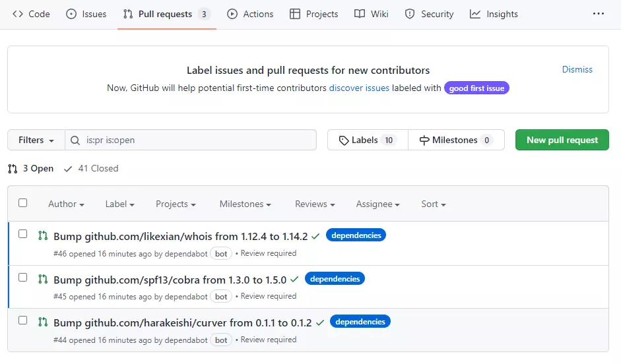Click green checkmark status on curver PR
Viewport: 621px width, 364px height.
320,322
